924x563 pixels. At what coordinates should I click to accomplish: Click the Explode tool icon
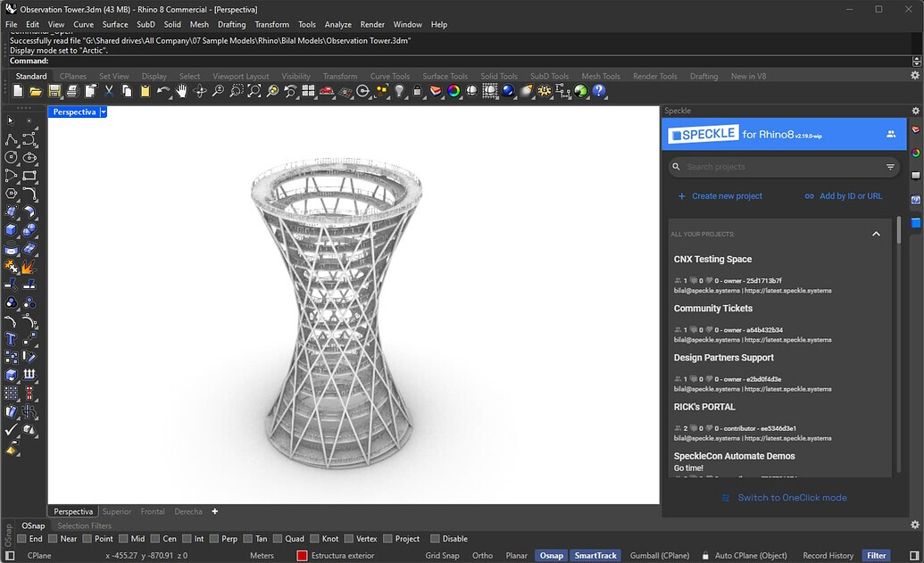(29, 267)
